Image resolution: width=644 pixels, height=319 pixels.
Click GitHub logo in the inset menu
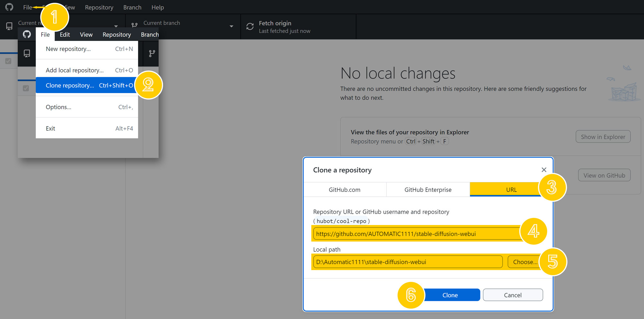click(27, 34)
